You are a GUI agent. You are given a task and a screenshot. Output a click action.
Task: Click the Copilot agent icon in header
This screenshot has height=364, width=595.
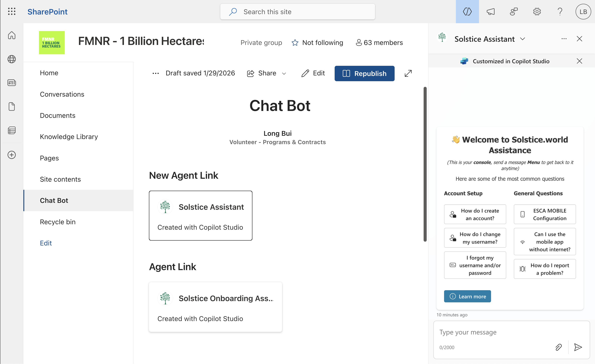(467, 11)
